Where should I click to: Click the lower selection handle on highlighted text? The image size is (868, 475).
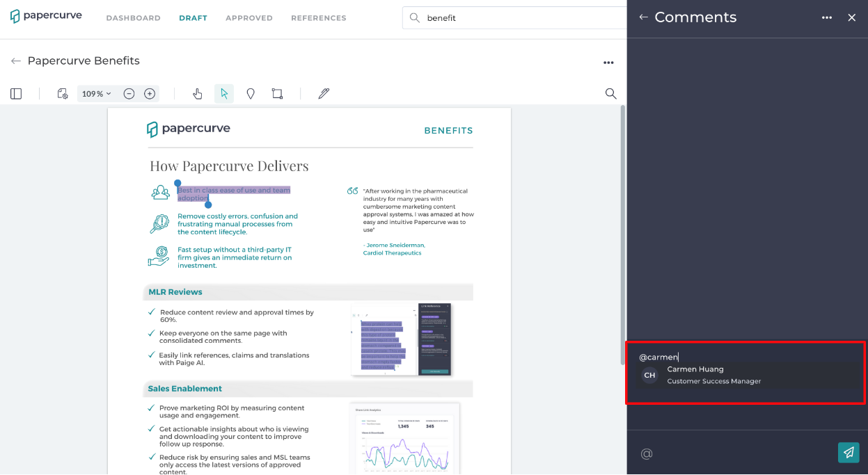208,204
